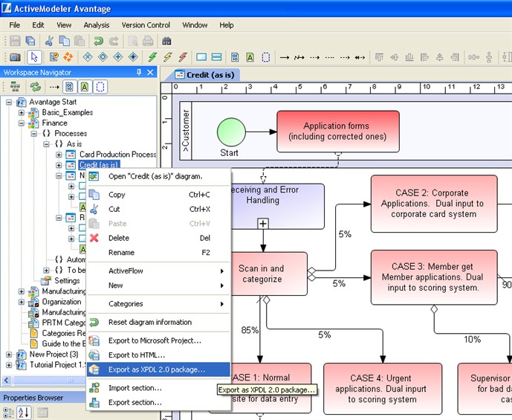The image size is (512, 420).
Task: Select the diamond gateway with X tool
Action: pos(88,57)
